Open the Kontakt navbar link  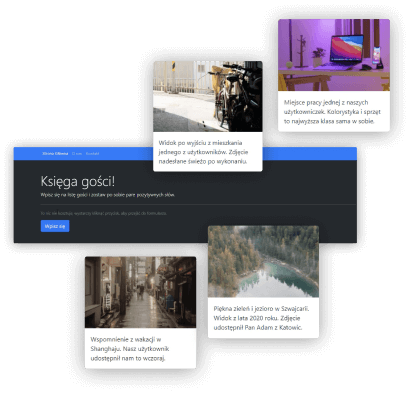click(92, 154)
